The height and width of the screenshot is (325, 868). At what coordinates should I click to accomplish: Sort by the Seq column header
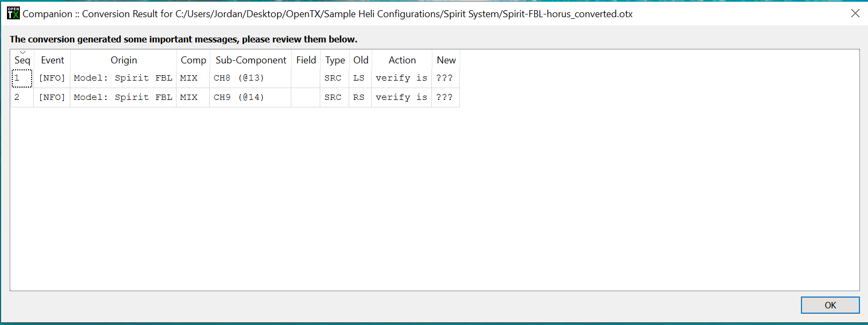[x=22, y=60]
